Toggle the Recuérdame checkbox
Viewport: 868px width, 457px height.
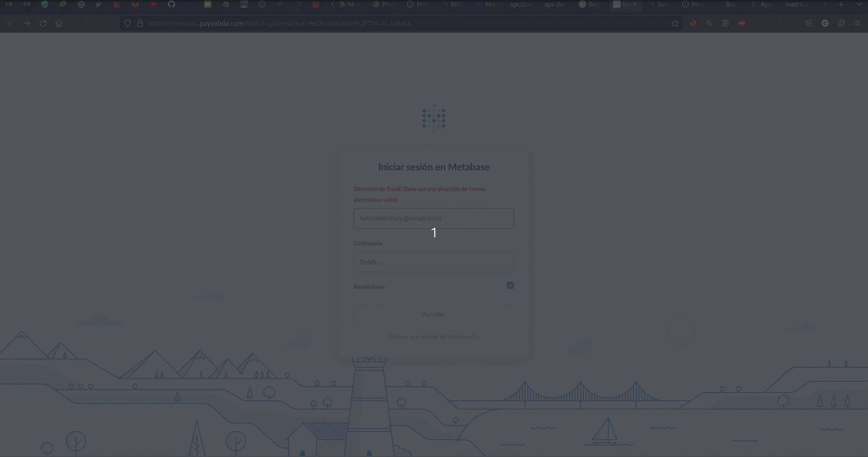click(x=510, y=285)
